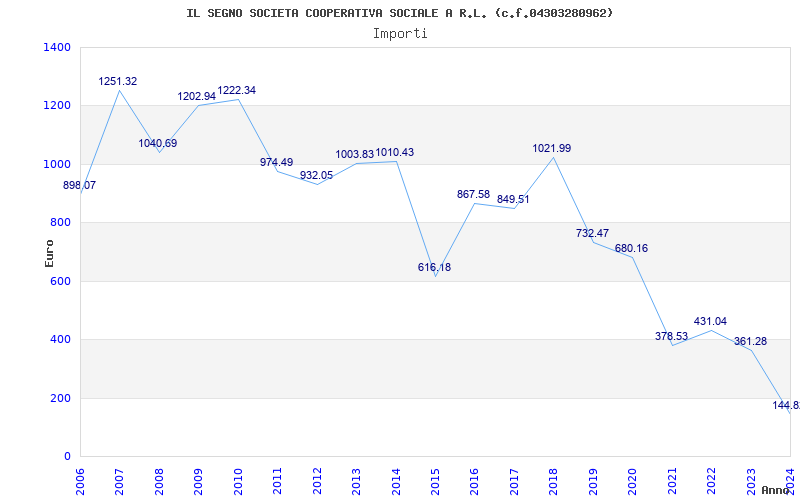The height and width of the screenshot is (500, 800).
Task: Click the 2022 year label
Action: tap(711, 481)
